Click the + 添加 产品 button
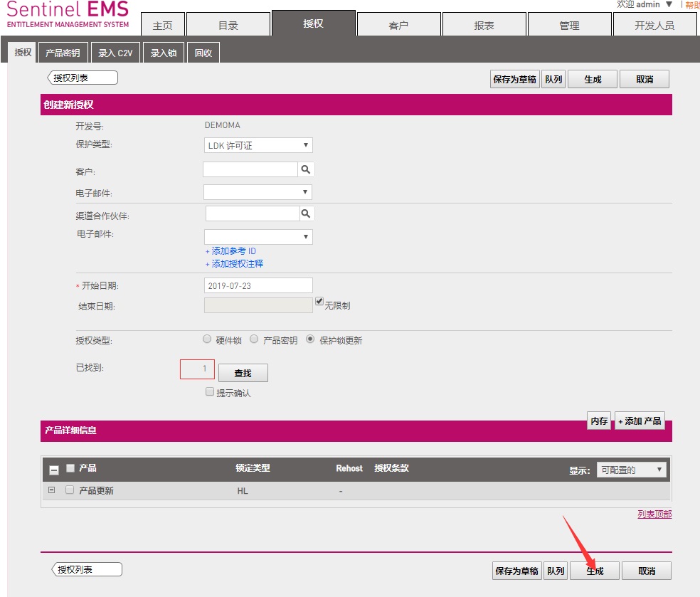 point(640,421)
